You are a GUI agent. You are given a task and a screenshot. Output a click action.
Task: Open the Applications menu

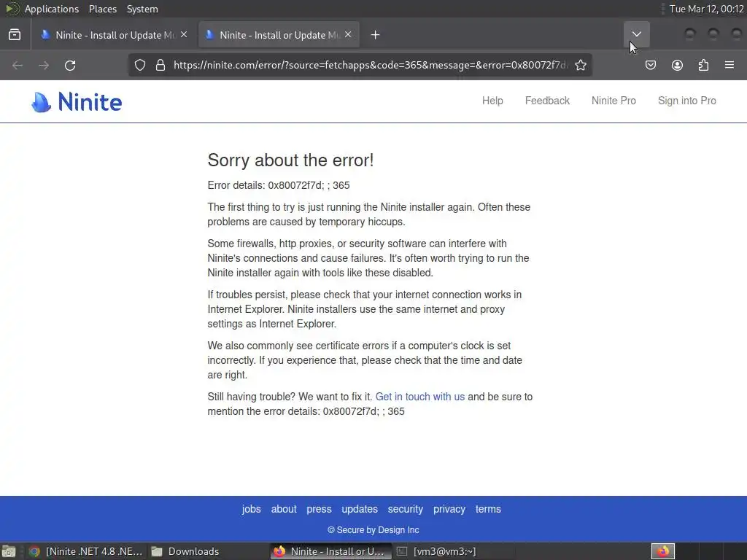pos(52,9)
